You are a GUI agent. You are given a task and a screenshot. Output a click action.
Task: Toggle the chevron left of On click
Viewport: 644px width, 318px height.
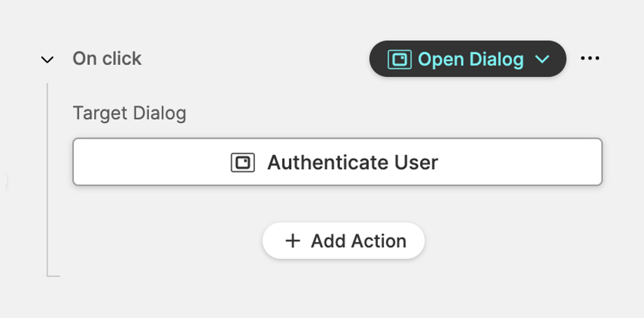[47, 59]
